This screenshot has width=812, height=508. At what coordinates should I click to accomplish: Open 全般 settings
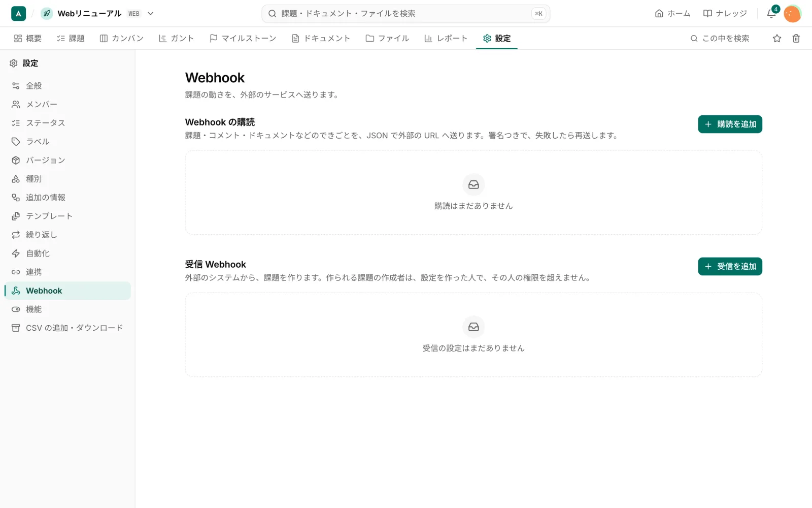tap(67, 86)
